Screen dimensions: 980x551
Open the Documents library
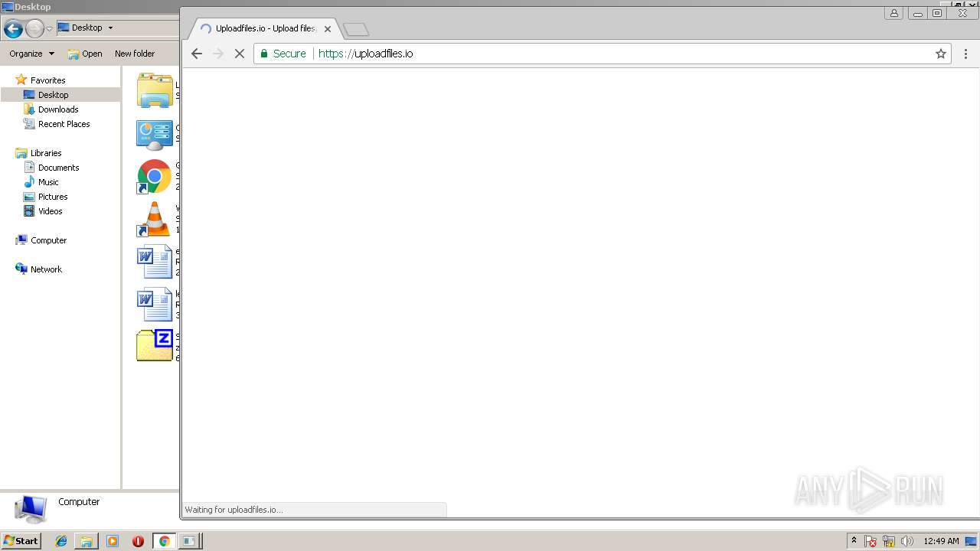58,168
